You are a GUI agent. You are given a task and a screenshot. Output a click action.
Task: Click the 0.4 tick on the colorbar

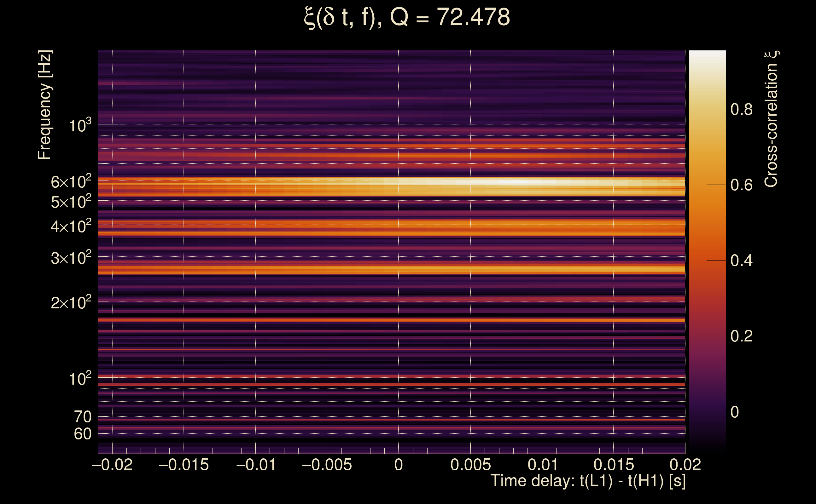[741, 260]
